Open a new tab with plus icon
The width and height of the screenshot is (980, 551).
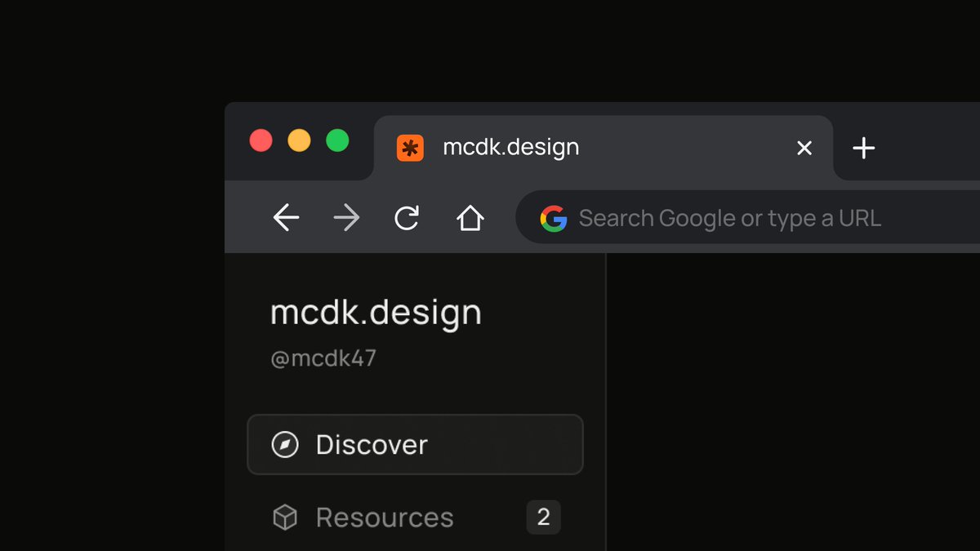863,148
